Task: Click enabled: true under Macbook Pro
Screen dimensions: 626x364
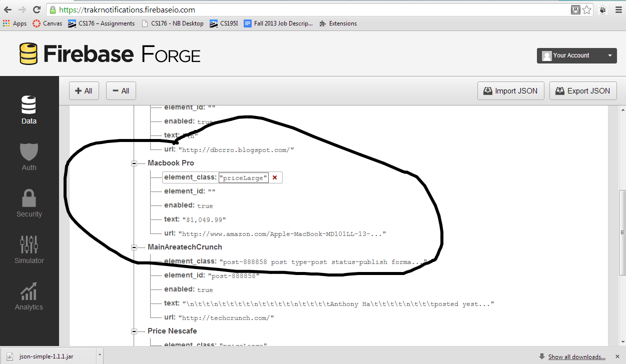Action: (189, 205)
